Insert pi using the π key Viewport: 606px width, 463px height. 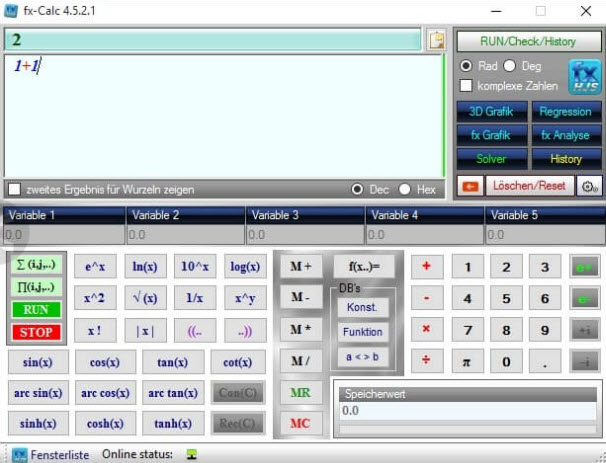tap(467, 362)
